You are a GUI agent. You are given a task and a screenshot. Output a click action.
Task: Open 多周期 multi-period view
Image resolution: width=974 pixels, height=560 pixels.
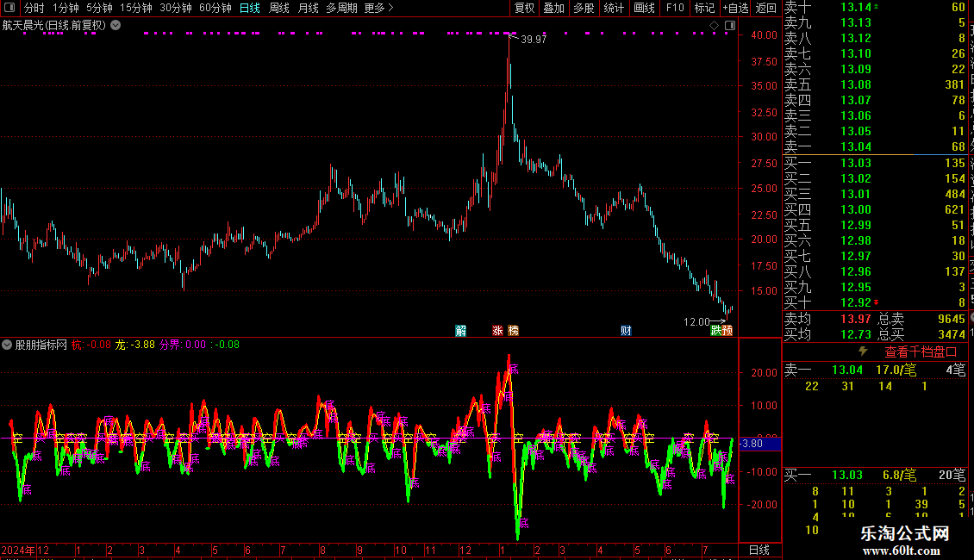tap(341, 8)
